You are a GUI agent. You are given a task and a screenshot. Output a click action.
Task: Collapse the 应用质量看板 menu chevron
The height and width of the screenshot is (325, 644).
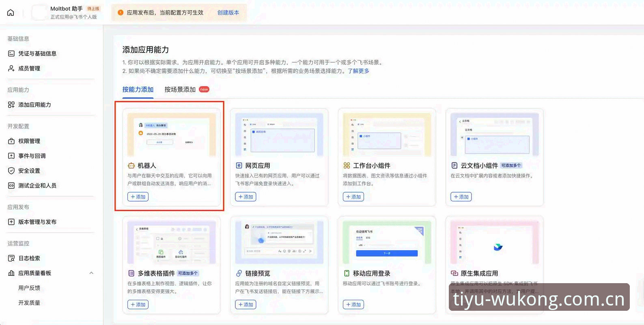pyautogui.click(x=91, y=273)
